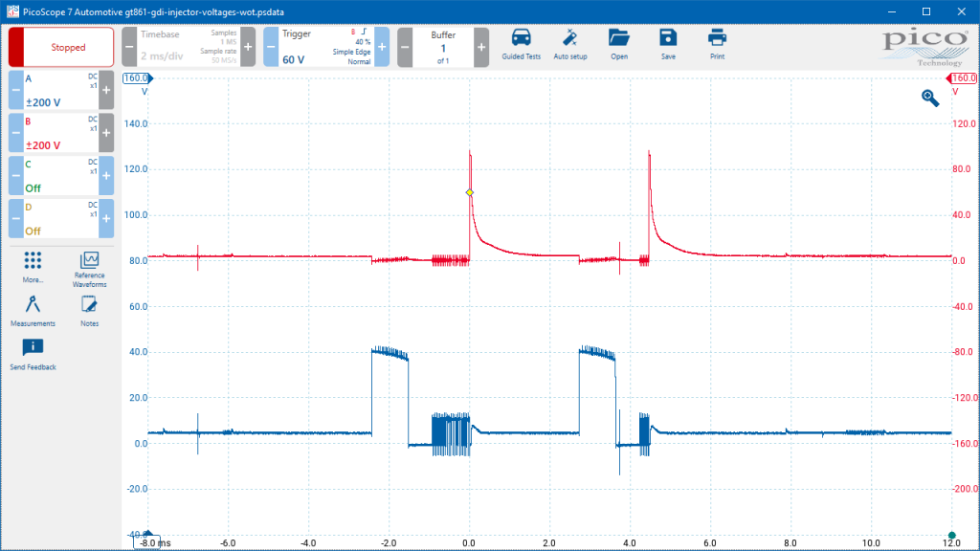
Task: Save the waveform with disk icon
Action: tap(667, 44)
